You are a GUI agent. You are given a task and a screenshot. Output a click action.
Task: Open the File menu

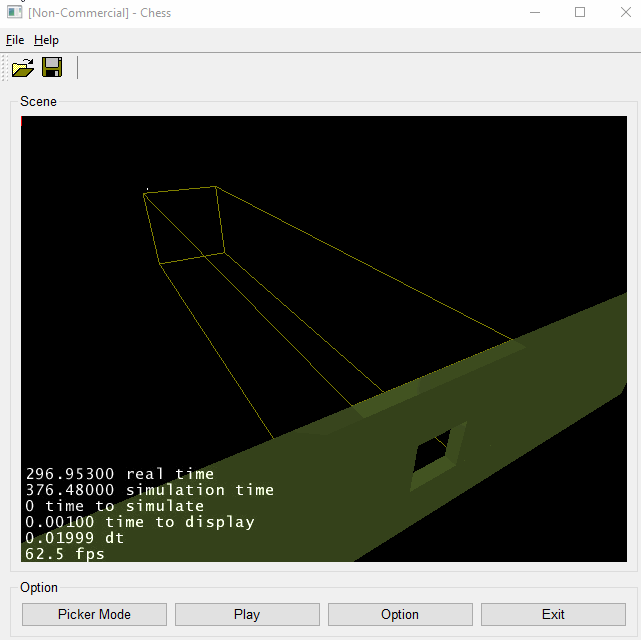click(x=15, y=40)
